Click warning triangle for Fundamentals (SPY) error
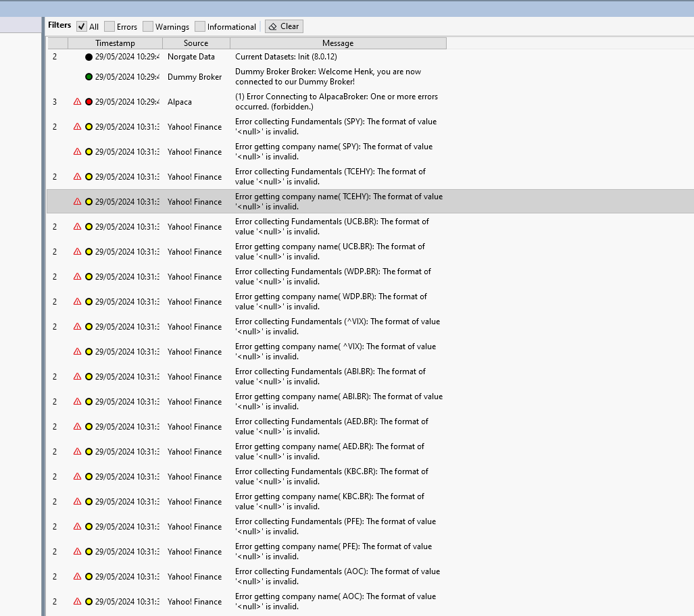Viewport: 694px width, 616px height. (78, 126)
